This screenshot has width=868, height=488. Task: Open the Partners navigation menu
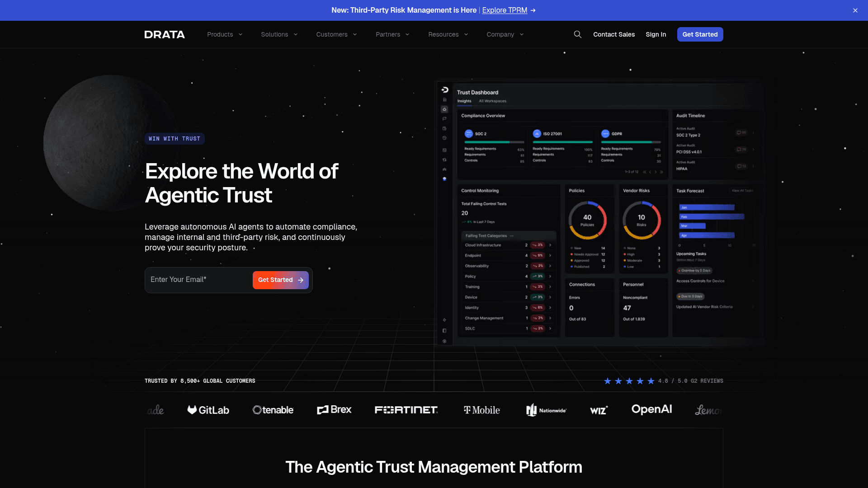[x=392, y=34]
